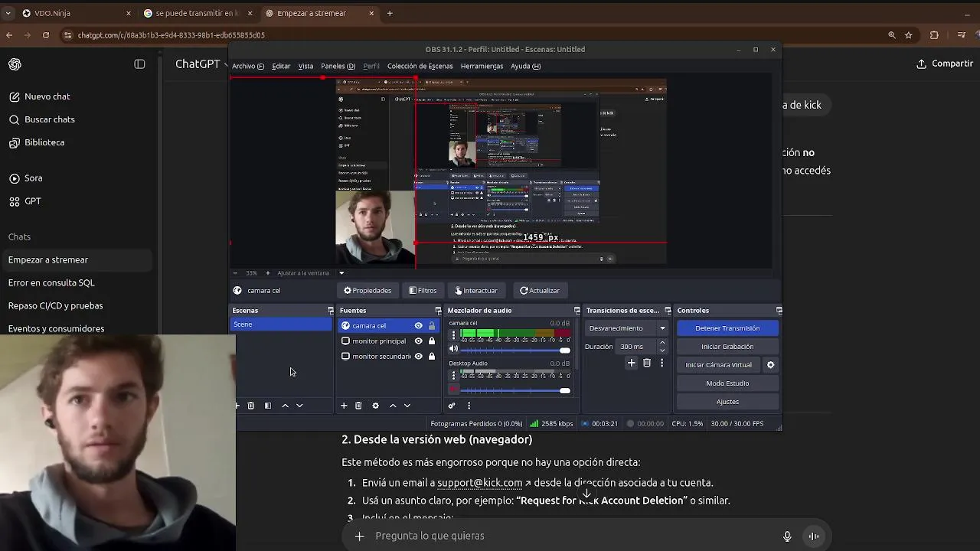
Task: Add a scene transition with plus
Action: point(631,363)
